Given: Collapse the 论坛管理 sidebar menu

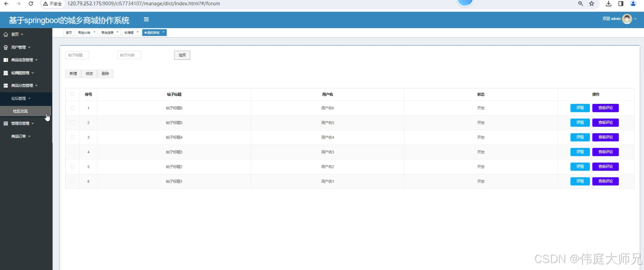Looking at the screenshot, I should coord(26,99).
